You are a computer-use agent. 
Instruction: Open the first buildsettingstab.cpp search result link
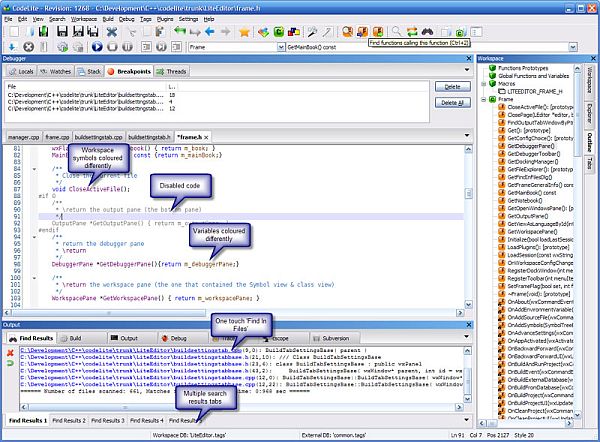click(x=130, y=350)
